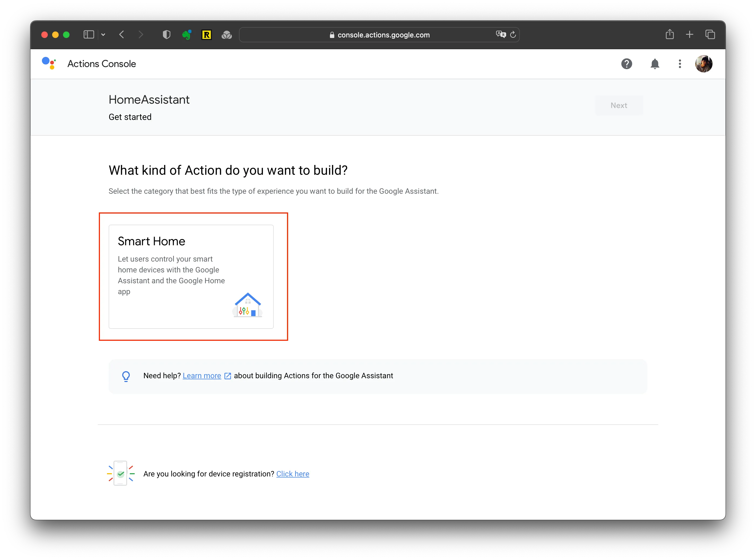Open the privacy shield icon in toolbar
Screen dimensions: 756x560
[x=166, y=34]
